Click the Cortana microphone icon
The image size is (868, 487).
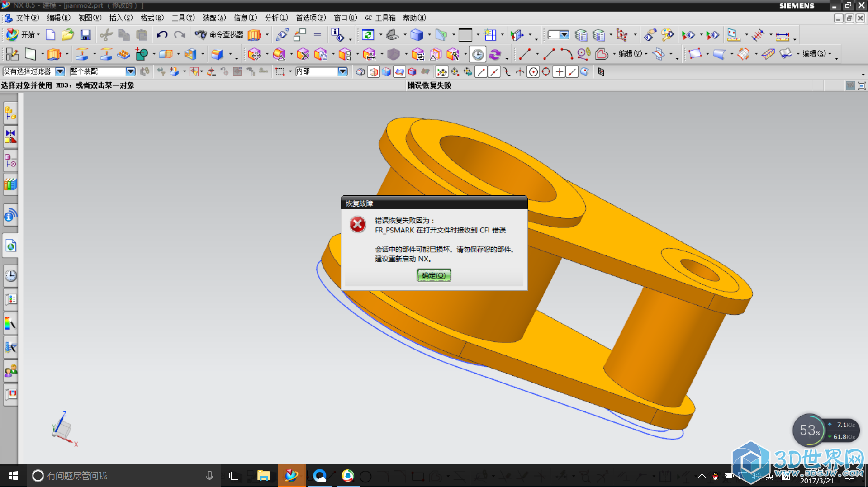click(x=209, y=476)
